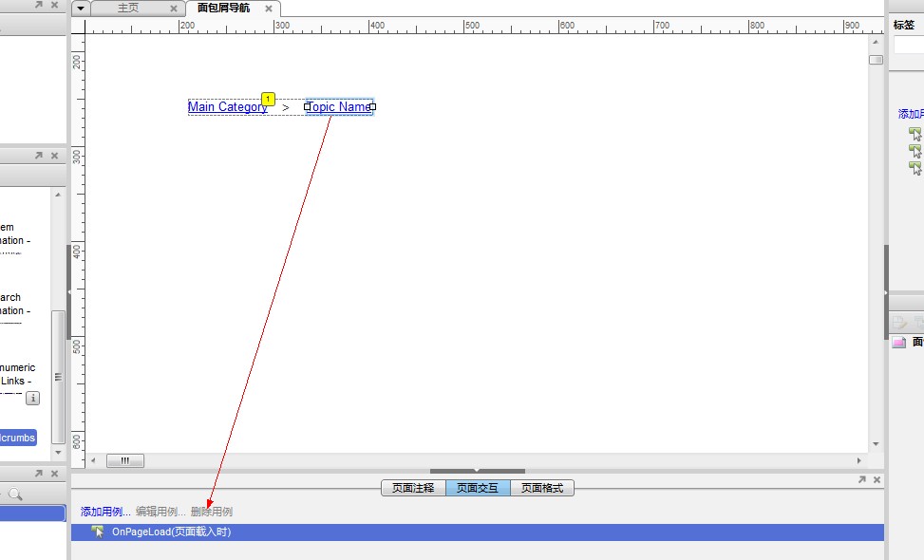Click the 标签 label input field
The height and width of the screenshot is (560, 924).
click(909, 45)
